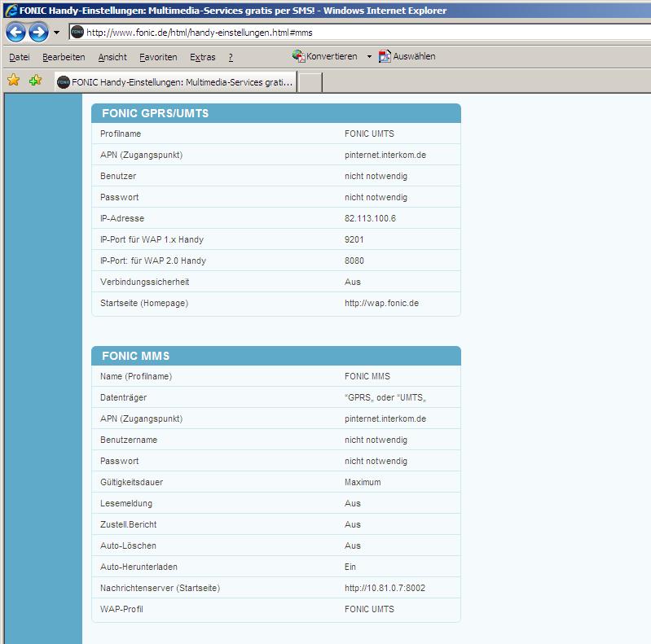Click the Internet Explorer title bar icon

11,10
